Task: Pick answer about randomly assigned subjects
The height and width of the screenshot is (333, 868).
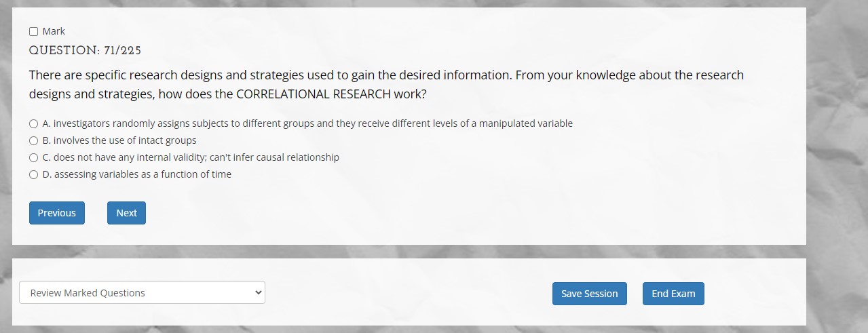Action: click(307, 123)
